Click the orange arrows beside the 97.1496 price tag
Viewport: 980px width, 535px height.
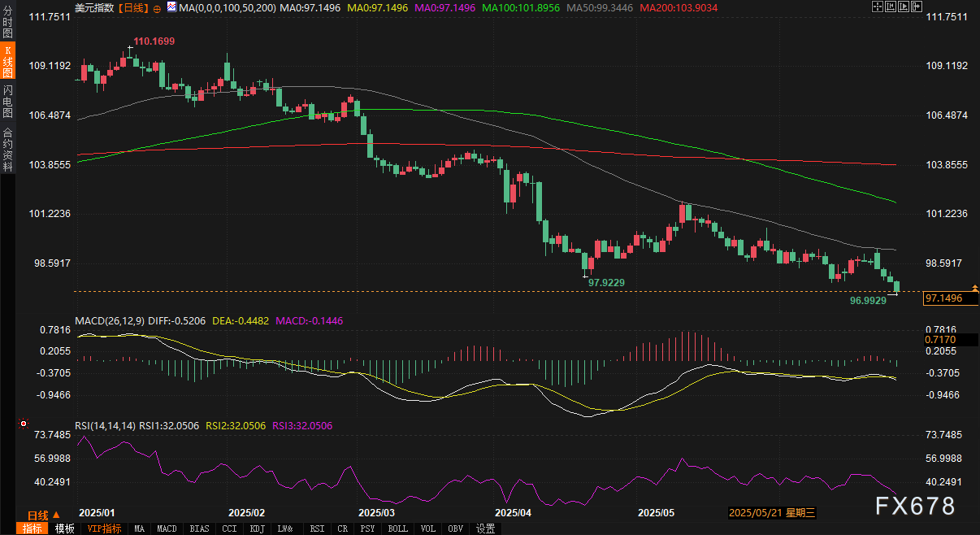tap(974, 289)
